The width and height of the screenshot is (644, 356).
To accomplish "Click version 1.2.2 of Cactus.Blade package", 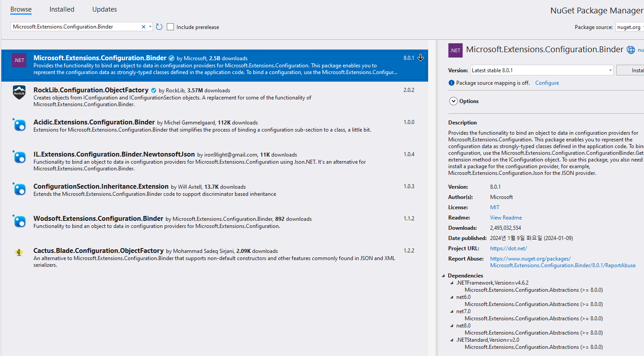I will coord(409,251).
